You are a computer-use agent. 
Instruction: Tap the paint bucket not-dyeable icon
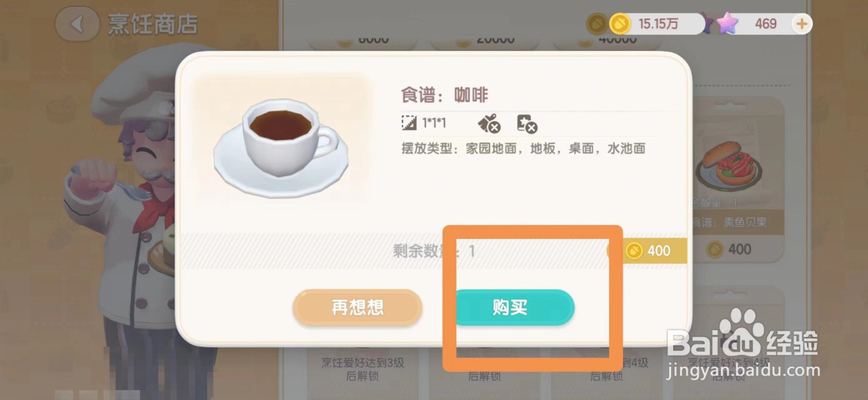489,124
